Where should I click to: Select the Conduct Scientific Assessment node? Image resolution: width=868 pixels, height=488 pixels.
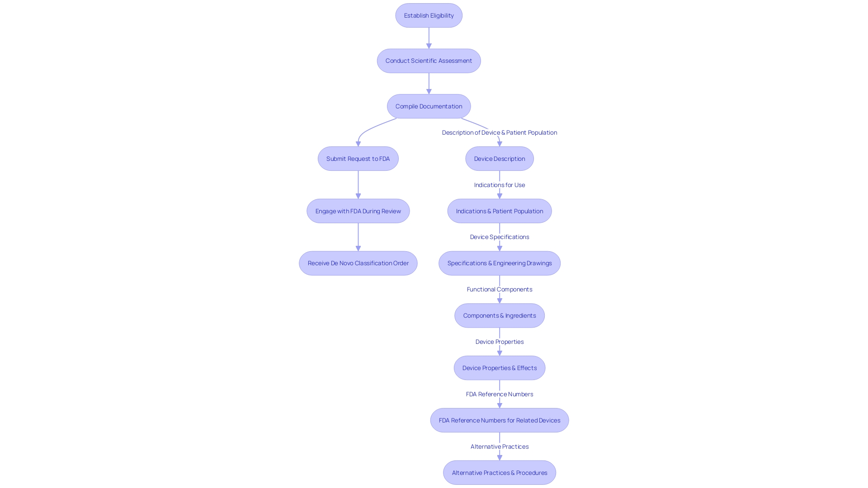[429, 60]
